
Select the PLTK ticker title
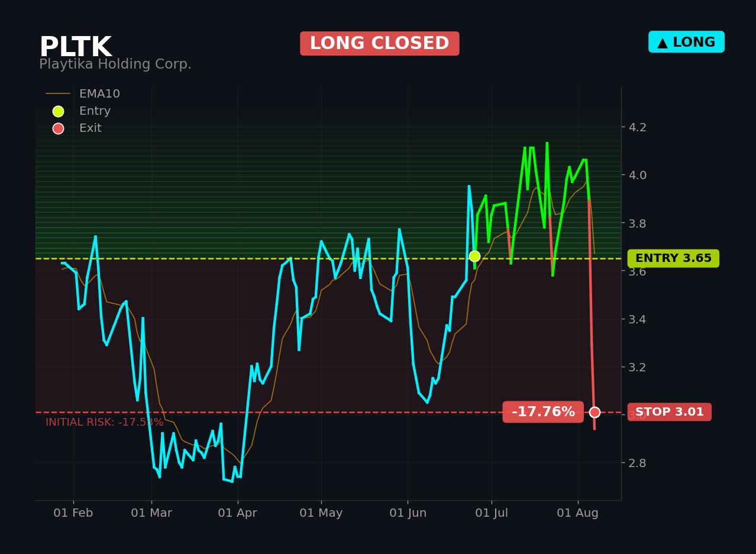pos(75,47)
